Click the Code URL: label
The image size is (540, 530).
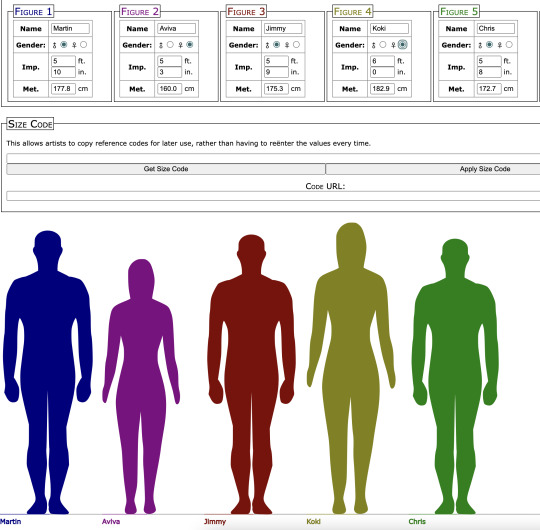(x=325, y=186)
